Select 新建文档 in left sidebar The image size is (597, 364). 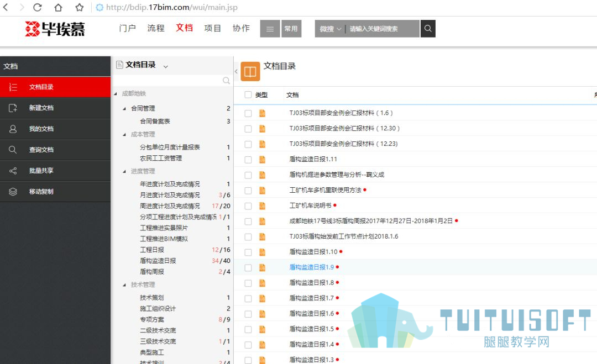coord(55,108)
